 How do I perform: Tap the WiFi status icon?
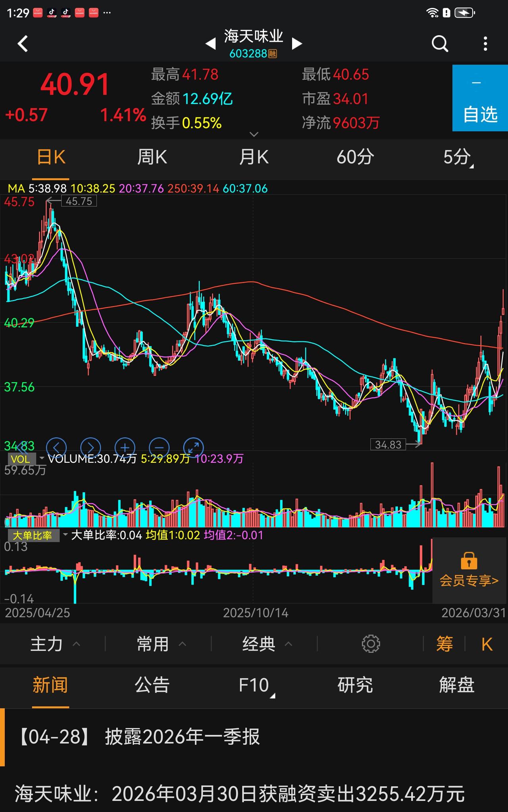pos(432,13)
